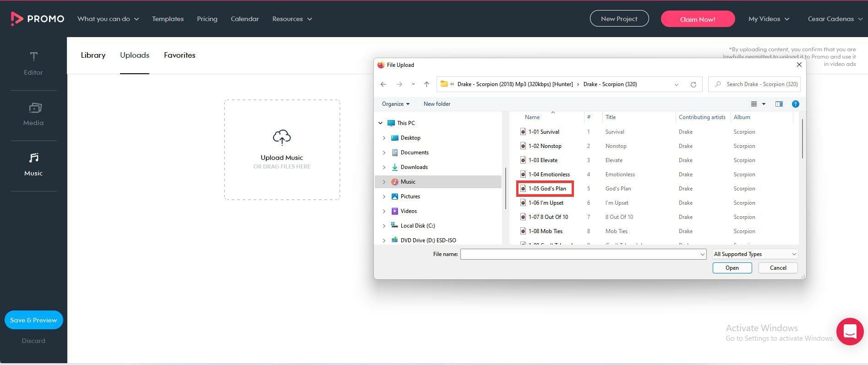Open file dialog help icon
Image resolution: width=868 pixels, height=365 pixels.
coord(795,104)
